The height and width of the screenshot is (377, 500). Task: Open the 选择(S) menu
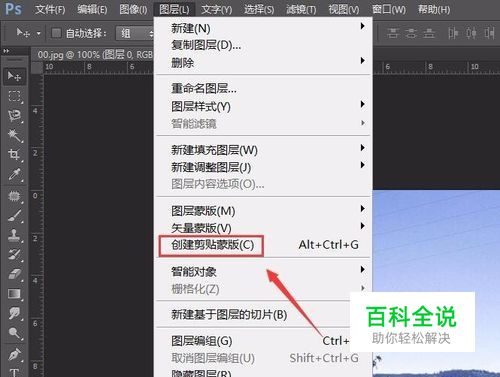point(259,10)
